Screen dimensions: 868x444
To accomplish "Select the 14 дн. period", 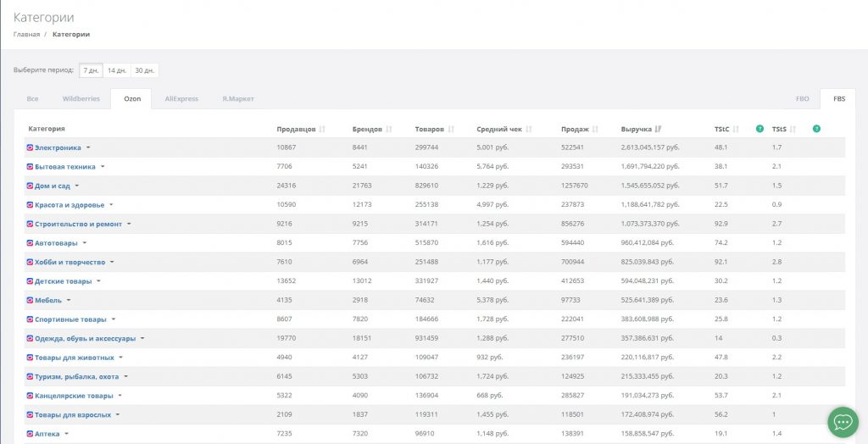I will [x=117, y=70].
